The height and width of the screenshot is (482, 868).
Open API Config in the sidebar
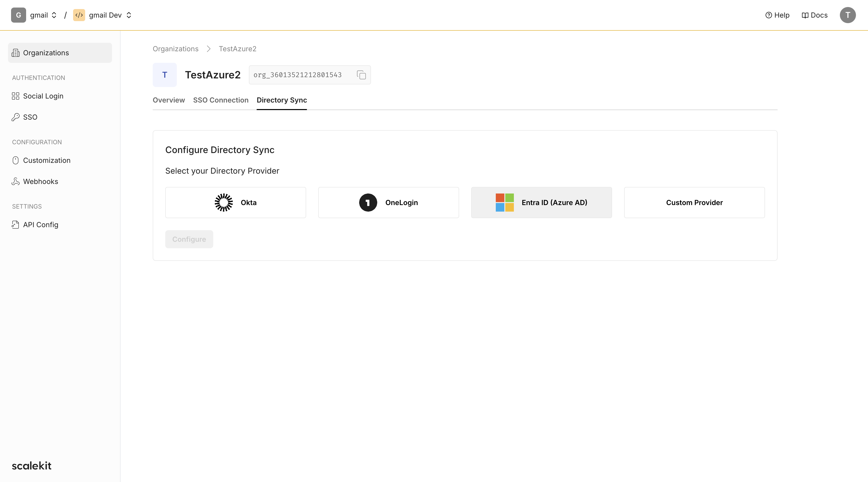click(x=60, y=225)
